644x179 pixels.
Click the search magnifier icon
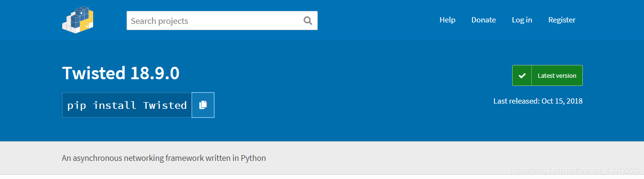[308, 21]
